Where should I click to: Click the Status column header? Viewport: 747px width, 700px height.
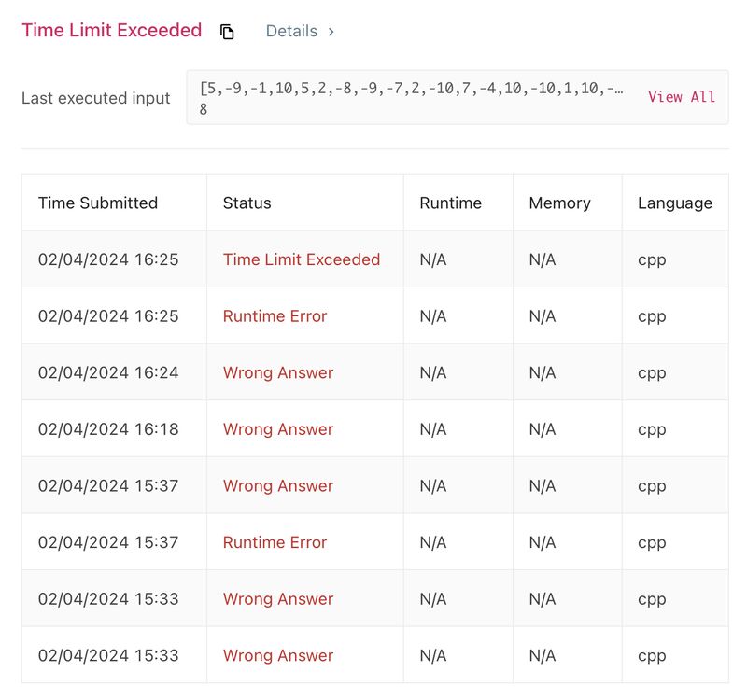point(247,203)
